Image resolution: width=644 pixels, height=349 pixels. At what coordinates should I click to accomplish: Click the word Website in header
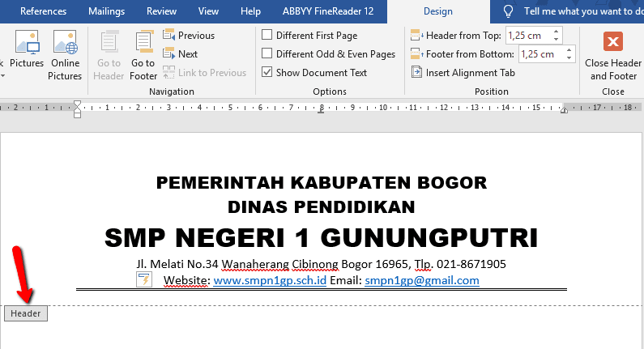(x=186, y=280)
